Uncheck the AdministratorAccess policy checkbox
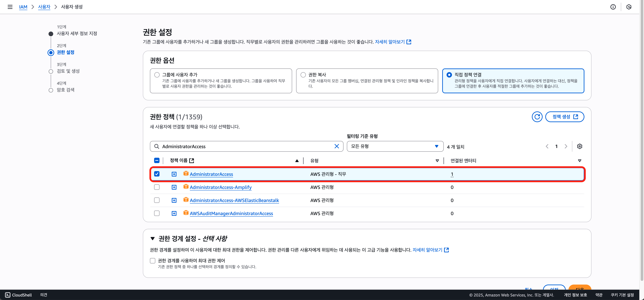The height and width of the screenshot is (300, 644). pyautogui.click(x=157, y=174)
